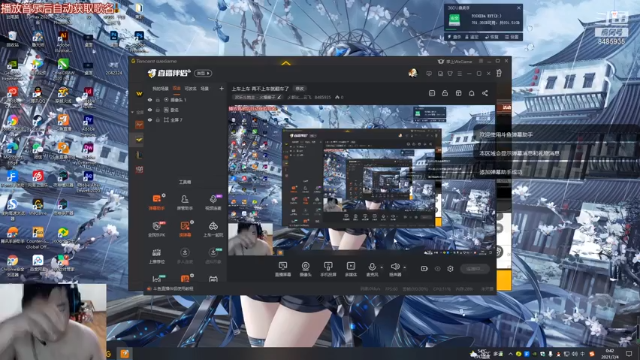Start recording with the record icon

point(424,269)
